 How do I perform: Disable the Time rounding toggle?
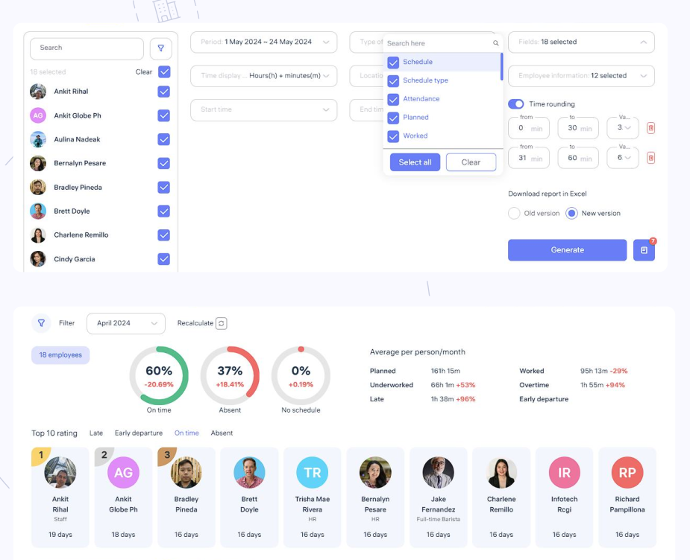pyautogui.click(x=516, y=104)
